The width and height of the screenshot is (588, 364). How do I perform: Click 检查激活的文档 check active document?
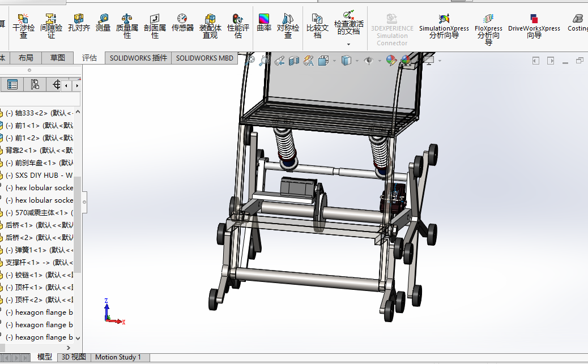349,23
